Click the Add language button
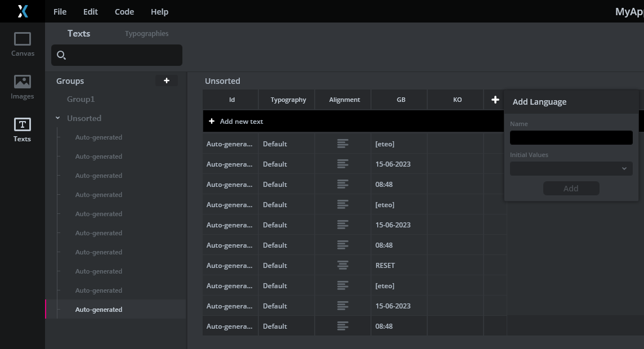Image resolution: width=644 pixels, height=349 pixels. [x=571, y=189]
